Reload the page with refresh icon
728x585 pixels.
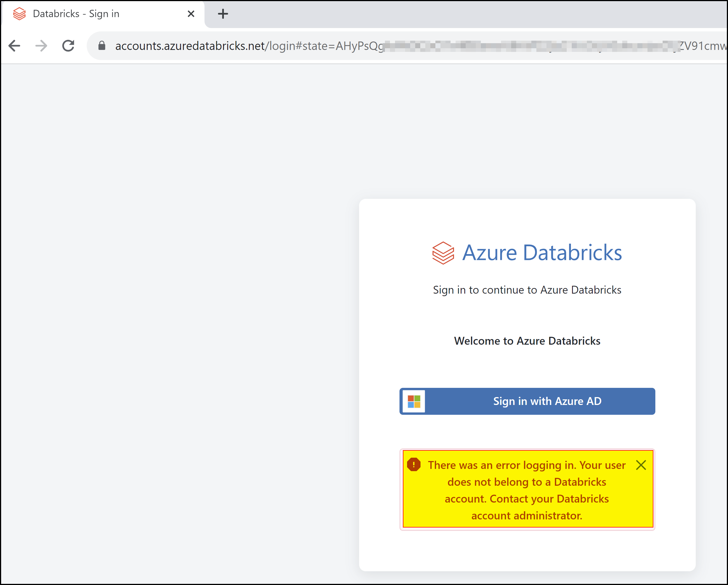click(68, 45)
